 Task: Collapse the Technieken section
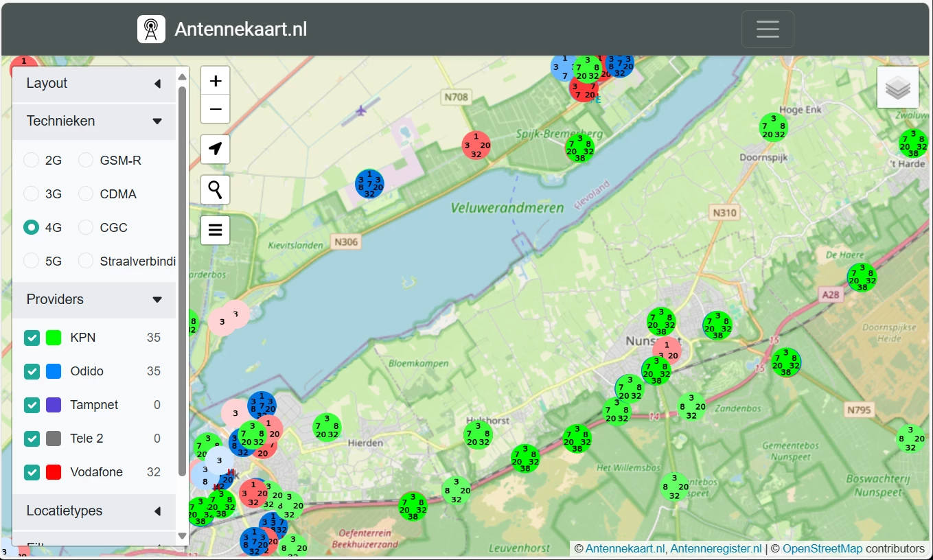[94, 121]
